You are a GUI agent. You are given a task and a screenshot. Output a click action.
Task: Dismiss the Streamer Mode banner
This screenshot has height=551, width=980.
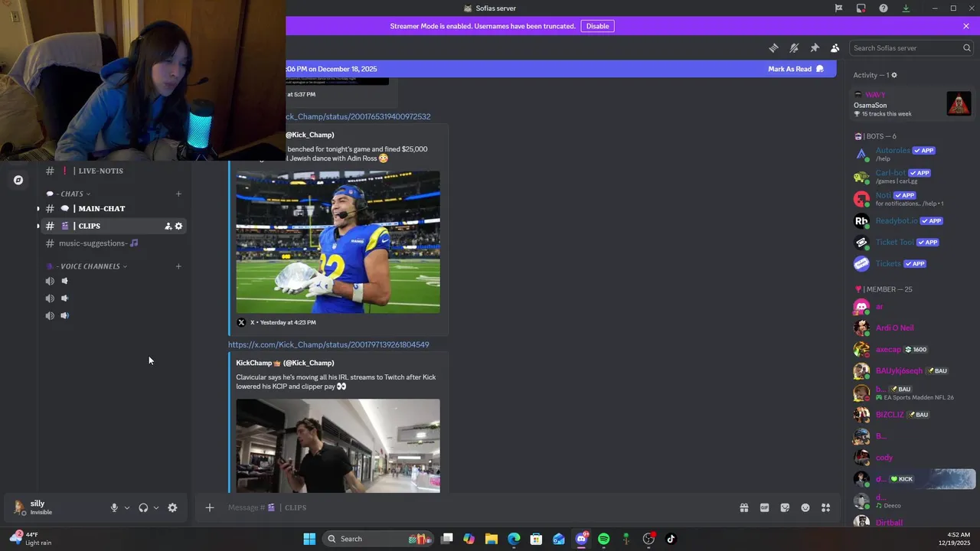(966, 26)
